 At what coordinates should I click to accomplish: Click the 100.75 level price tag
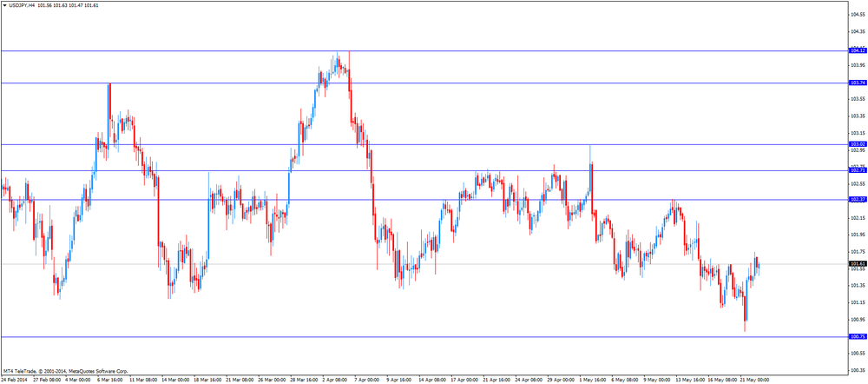coord(858,336)
